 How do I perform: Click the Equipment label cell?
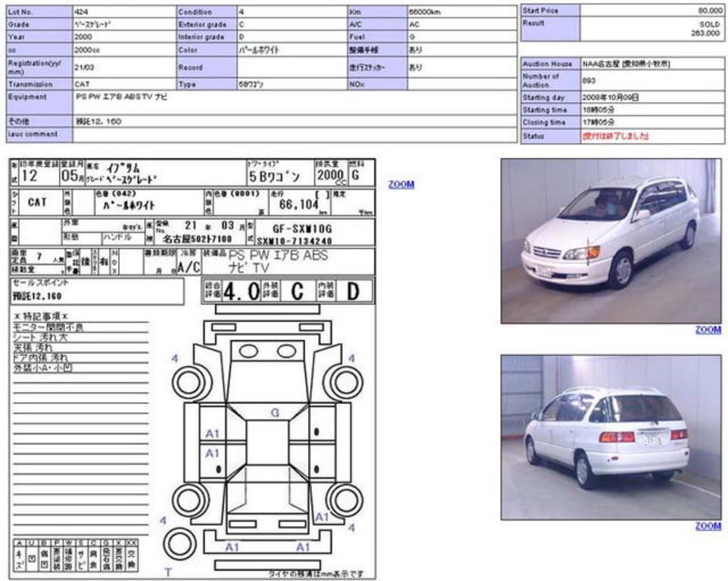click(39, 102)
